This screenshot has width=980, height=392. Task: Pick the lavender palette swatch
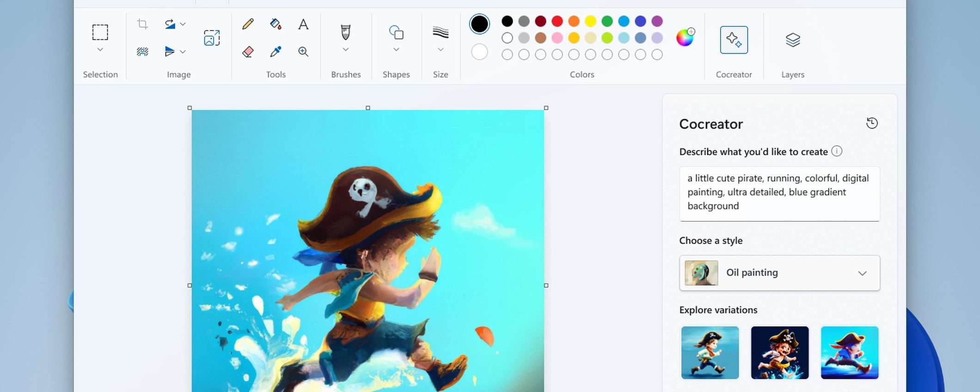click(657, 38)
